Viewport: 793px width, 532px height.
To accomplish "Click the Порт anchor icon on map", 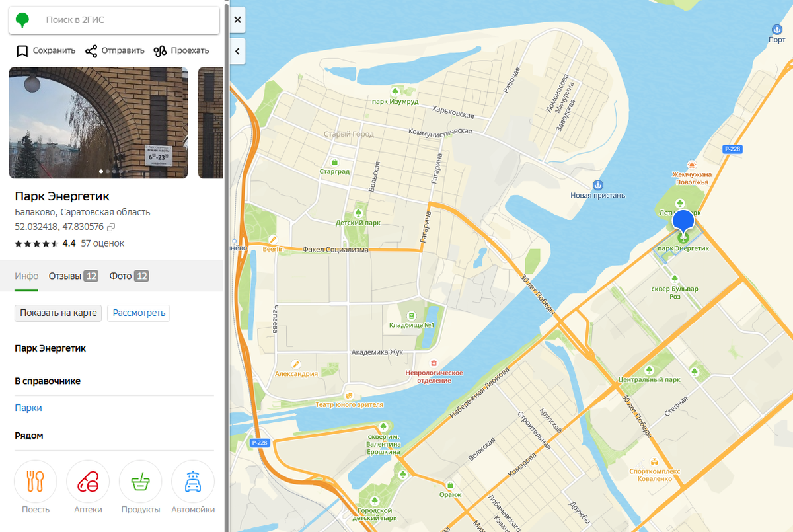I will [x=777, y=29].
